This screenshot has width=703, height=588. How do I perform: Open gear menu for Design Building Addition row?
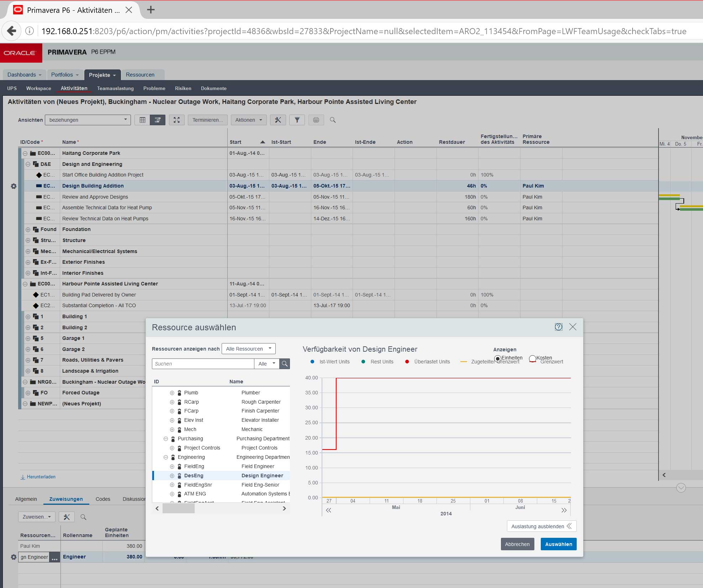coord(14,186)
